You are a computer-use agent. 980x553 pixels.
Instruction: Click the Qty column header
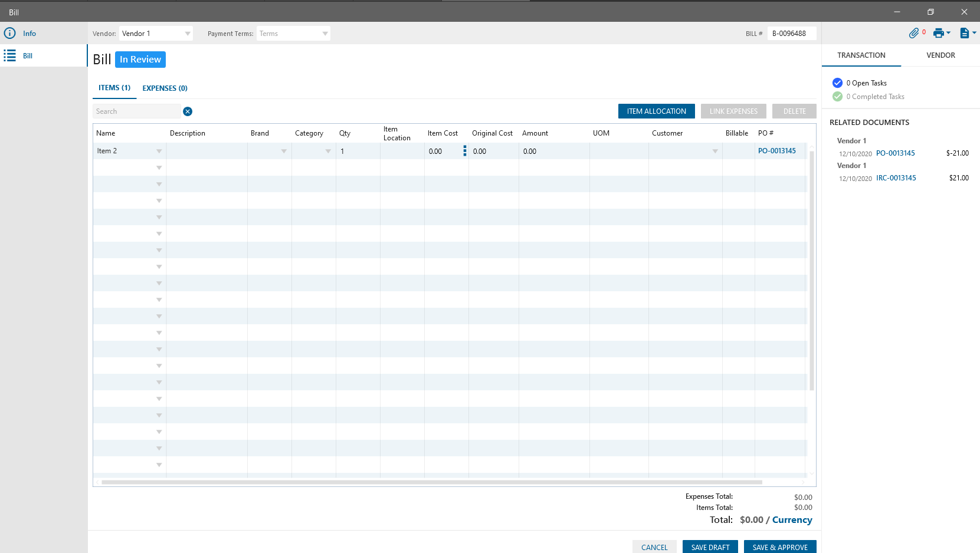point(345,133)
